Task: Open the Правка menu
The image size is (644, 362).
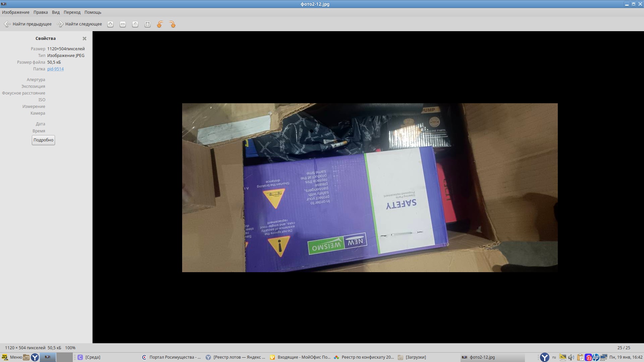Action: tap(41, 12)
